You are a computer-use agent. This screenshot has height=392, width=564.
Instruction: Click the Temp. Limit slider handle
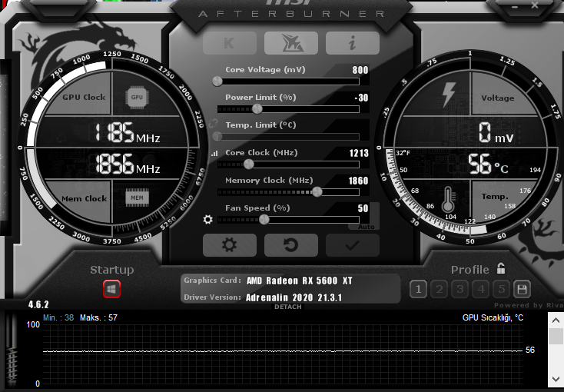tap(217, 136)
